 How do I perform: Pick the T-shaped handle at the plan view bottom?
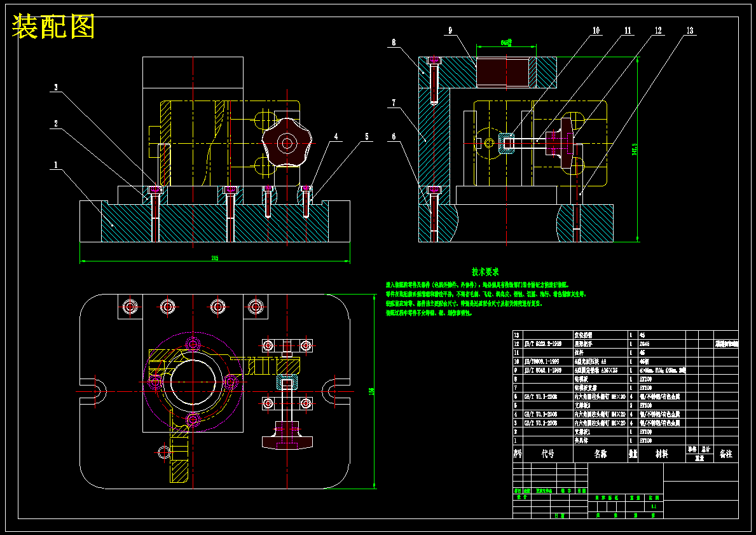[288, 434]
